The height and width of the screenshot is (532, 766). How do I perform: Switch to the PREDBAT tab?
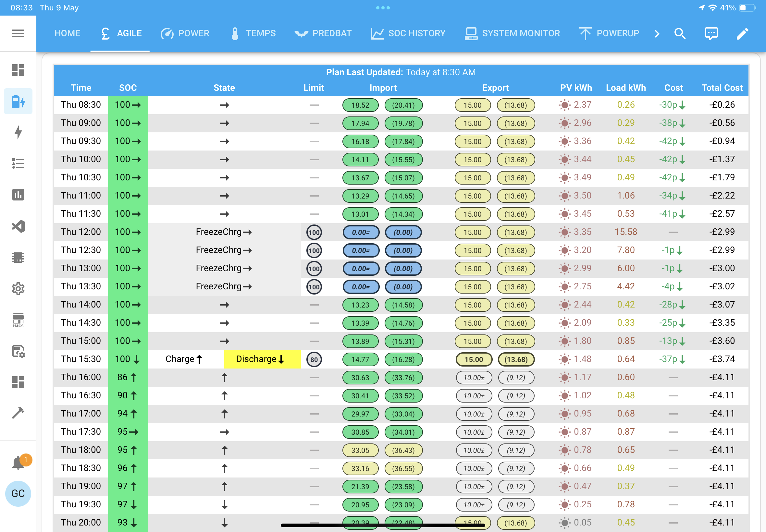coord(323,33)
